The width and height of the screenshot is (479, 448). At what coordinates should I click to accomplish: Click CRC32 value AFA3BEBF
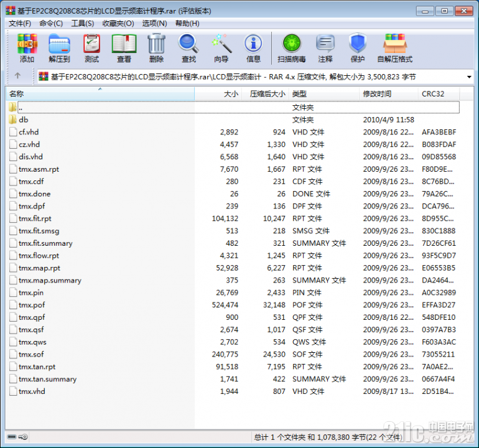point(439,132)
